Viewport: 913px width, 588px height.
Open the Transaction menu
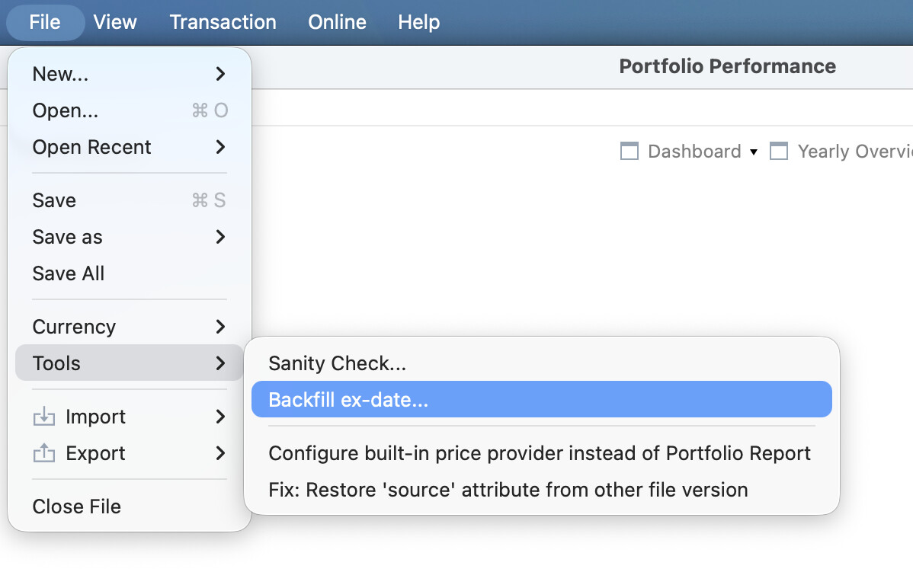[223, 22]
